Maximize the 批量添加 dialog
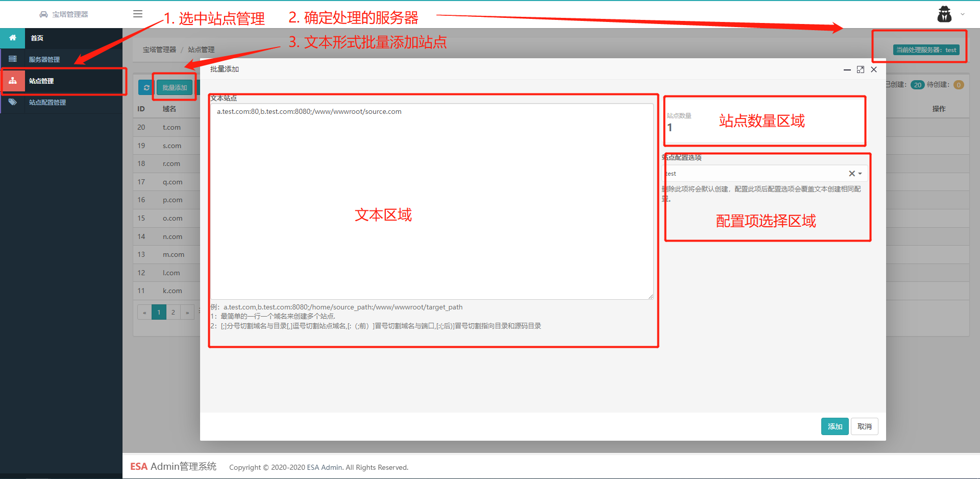Image resolution: width=980 pixels, height=479 pixels. 861,69
